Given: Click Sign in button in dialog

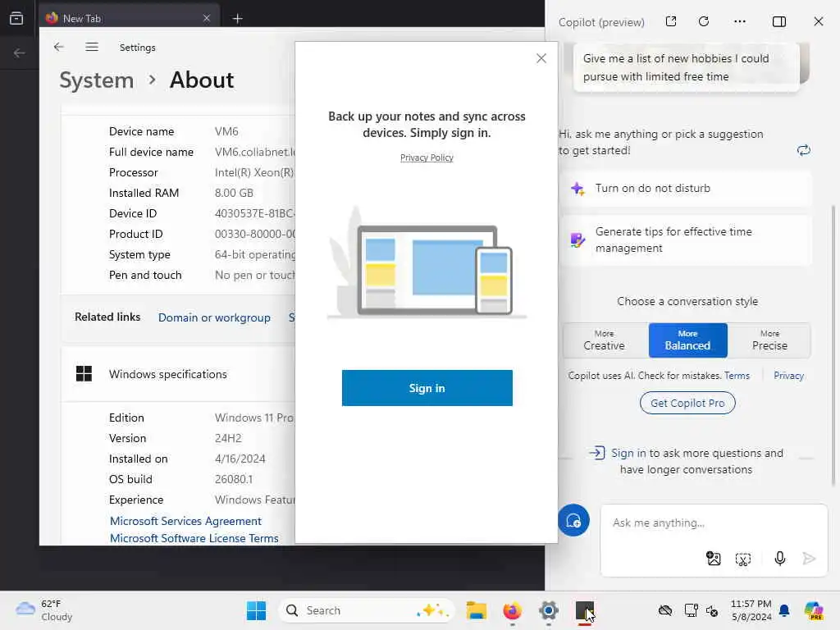Looking at the screenshot, I should click(427, 388).
